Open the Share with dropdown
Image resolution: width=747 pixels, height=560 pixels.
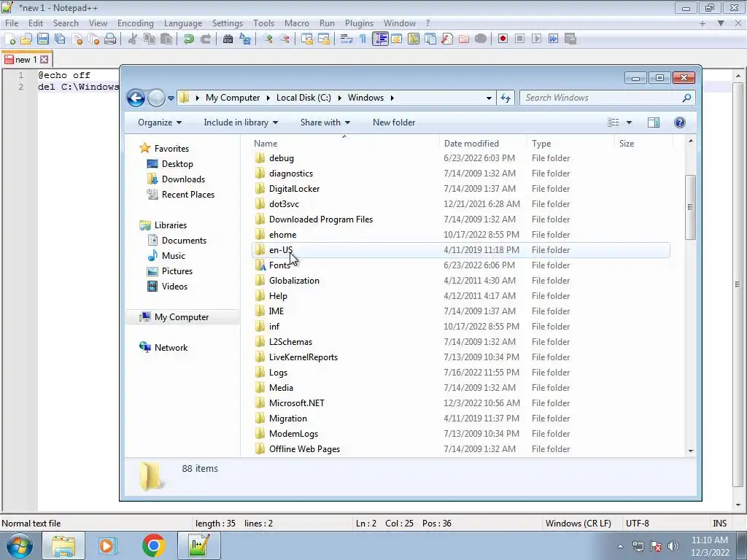click(x=325, y=122)
